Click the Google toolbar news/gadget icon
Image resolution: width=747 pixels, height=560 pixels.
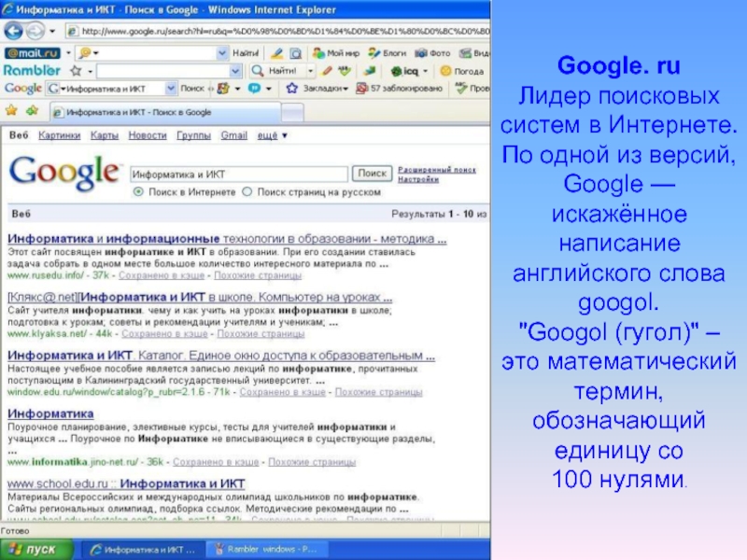pyautogui.click(x=223, y=88)
